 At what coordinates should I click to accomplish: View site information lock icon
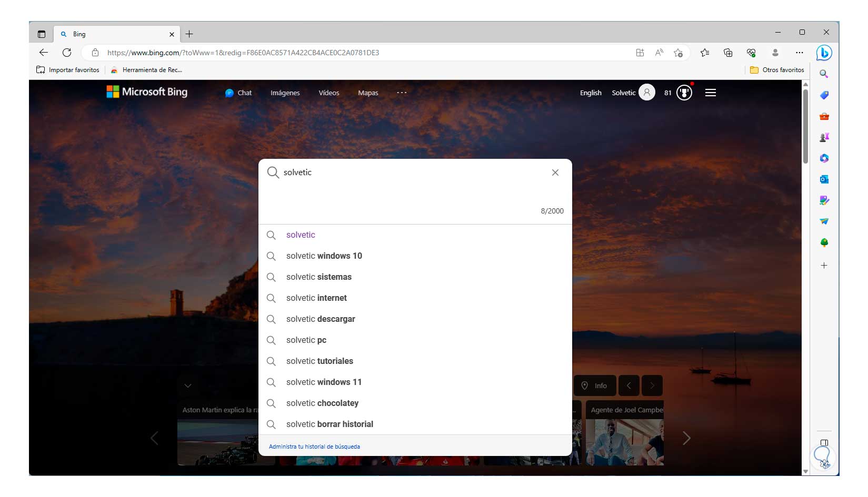coord(95,53)
